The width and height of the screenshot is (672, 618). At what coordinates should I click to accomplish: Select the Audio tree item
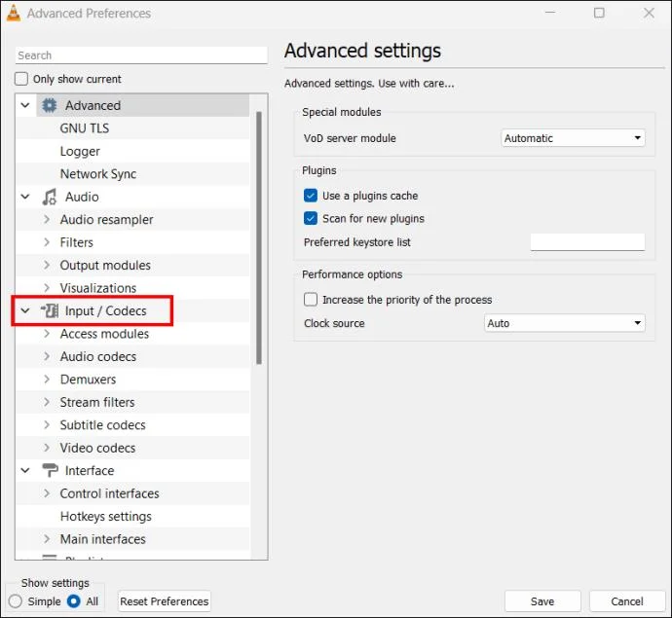pos(82,197)
